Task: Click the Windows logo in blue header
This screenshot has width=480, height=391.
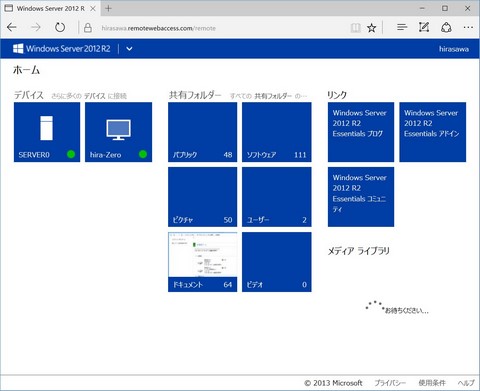Action: coord(18,49)
